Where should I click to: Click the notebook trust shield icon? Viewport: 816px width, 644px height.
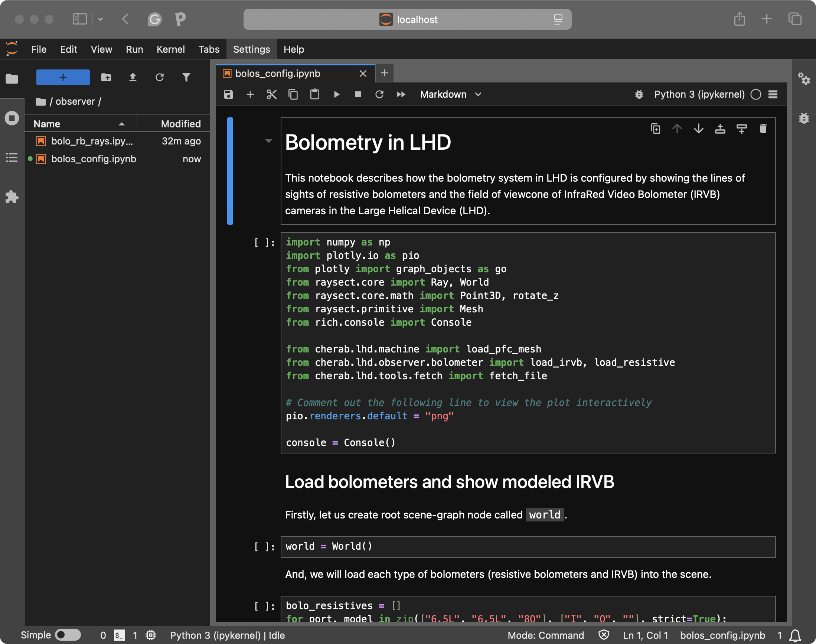(603, 635)
